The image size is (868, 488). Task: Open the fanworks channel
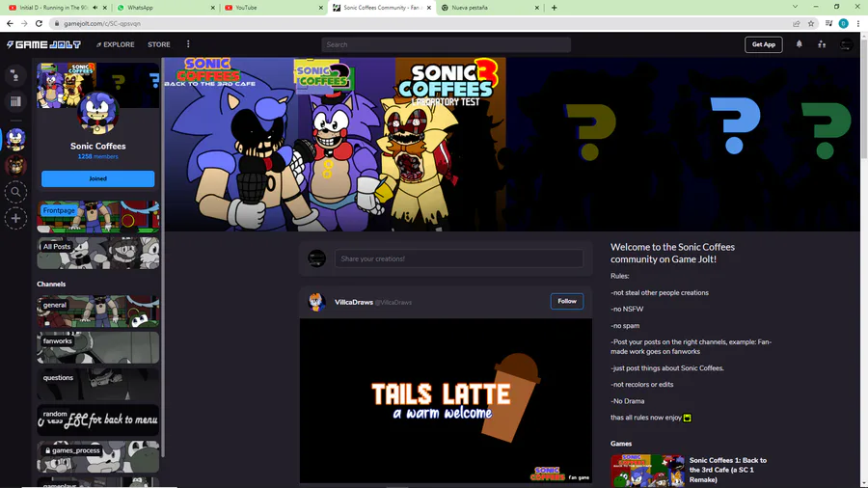click(98, 348)
